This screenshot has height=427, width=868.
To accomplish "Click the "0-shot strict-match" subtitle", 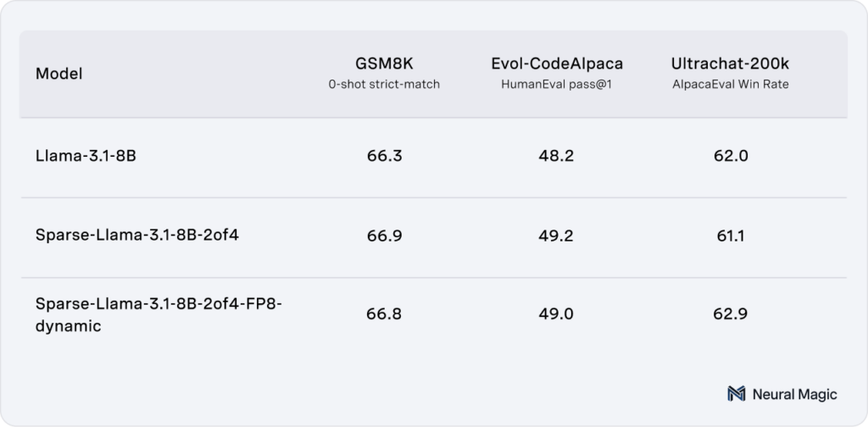I will coord(384,85).
